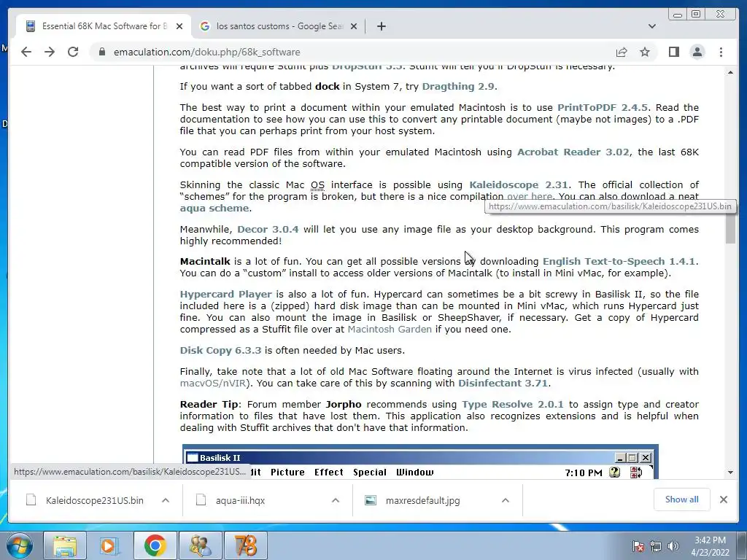This screenshot has width=747, height=560.
Task: Open the Disk Copy 6.3.3 link
Action: [x=220, y=350]
